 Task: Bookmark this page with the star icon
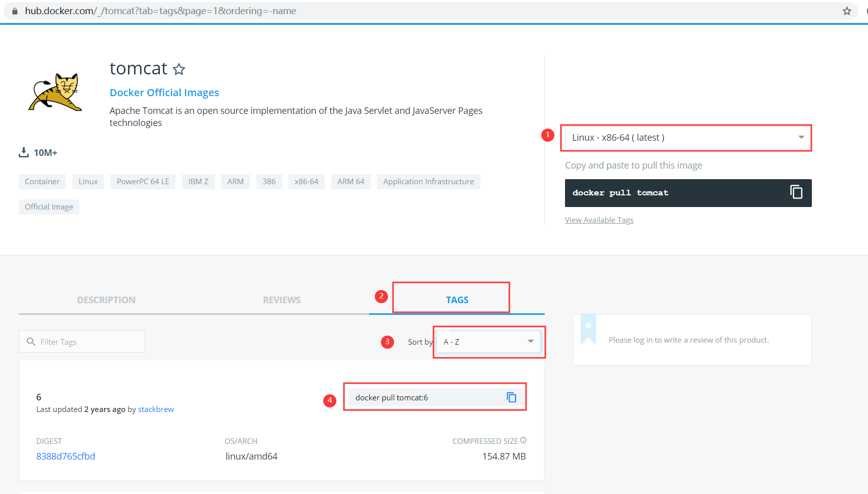coord(847,11)
